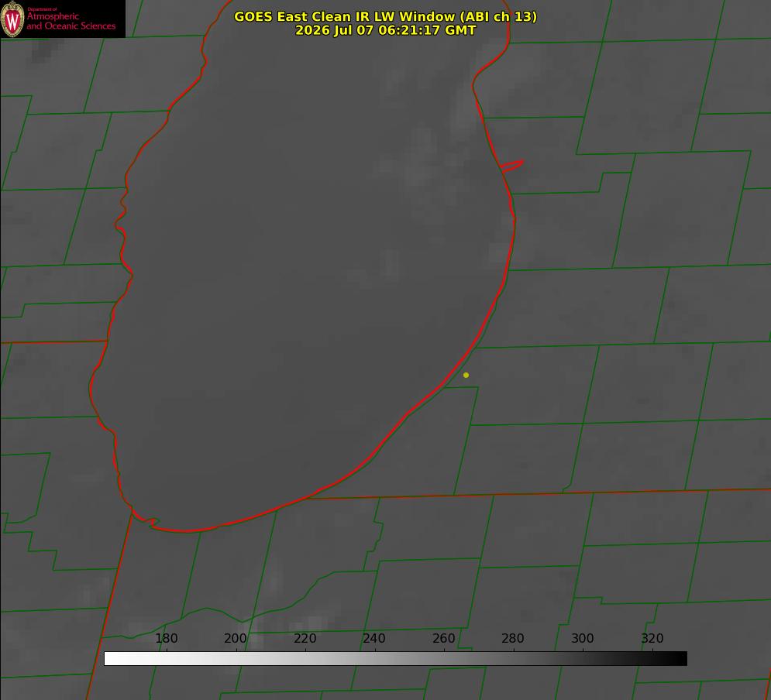Click the University of Wisconsin crest logo
Viewport: 771px width, 700px height.
tap(12, 19)
